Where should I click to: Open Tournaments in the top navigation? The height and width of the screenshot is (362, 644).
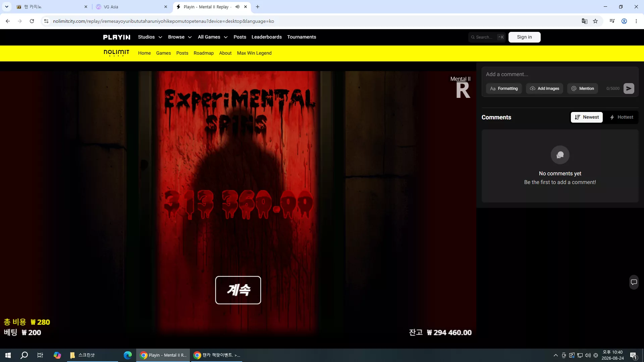(x=302, y=37)
